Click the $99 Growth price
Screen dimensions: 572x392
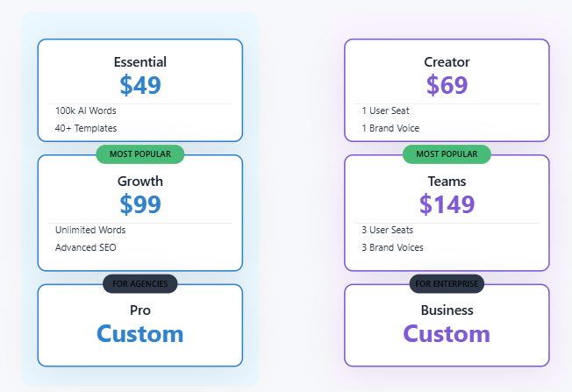(140, 204)
